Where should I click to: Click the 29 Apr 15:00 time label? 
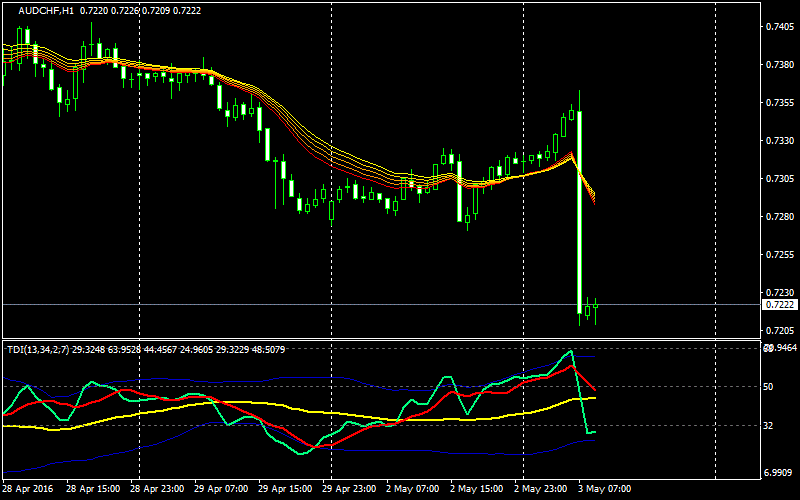286,490
